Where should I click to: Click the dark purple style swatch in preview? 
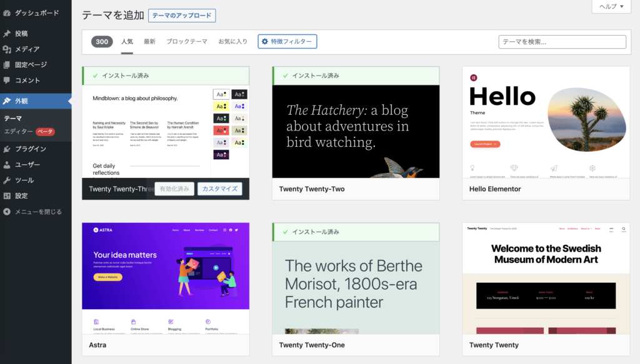tap(221, 155)
